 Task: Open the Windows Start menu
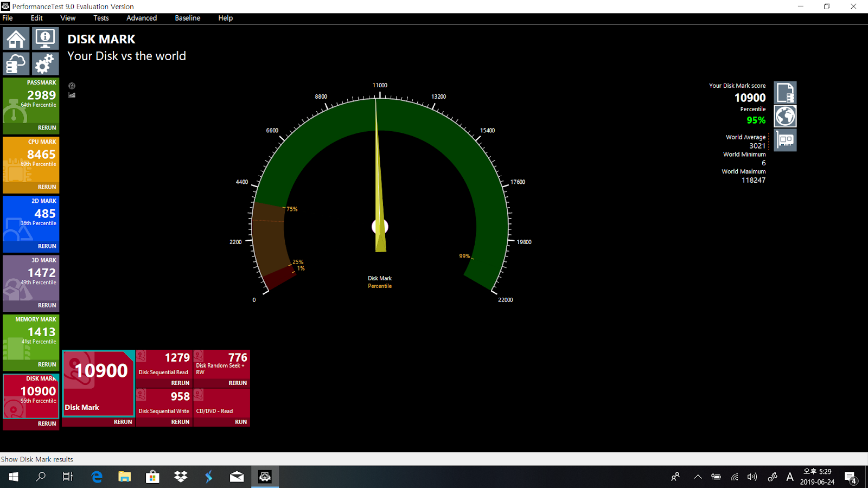point(14,477)
